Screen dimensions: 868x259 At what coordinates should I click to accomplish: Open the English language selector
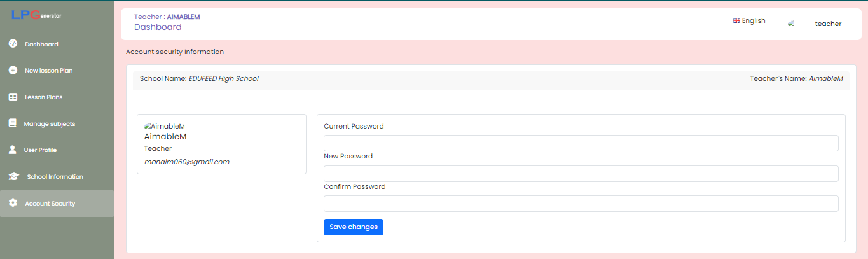(x=749, y=21)
